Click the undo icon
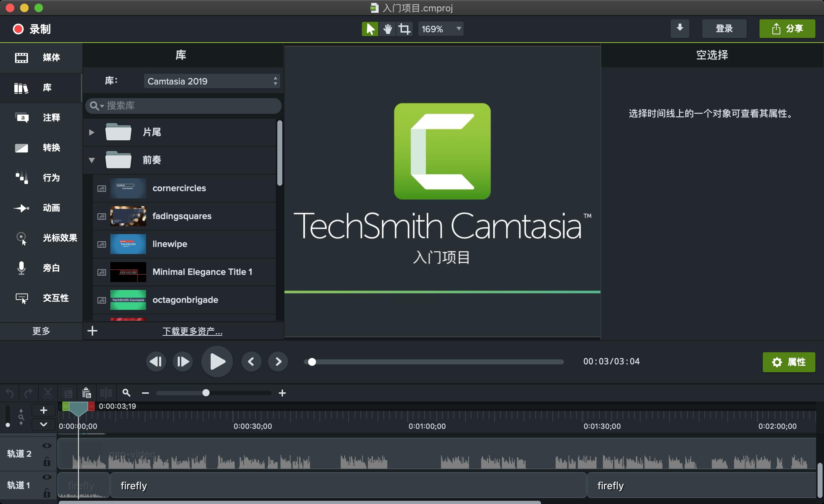Image resolution: width=824 pixels, height=504 pixels. click(x=10, y=393)
